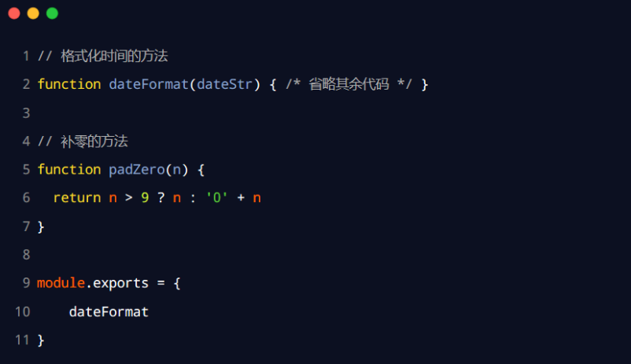
Task: Click the block comment on line 2
Action: [349, 84]
